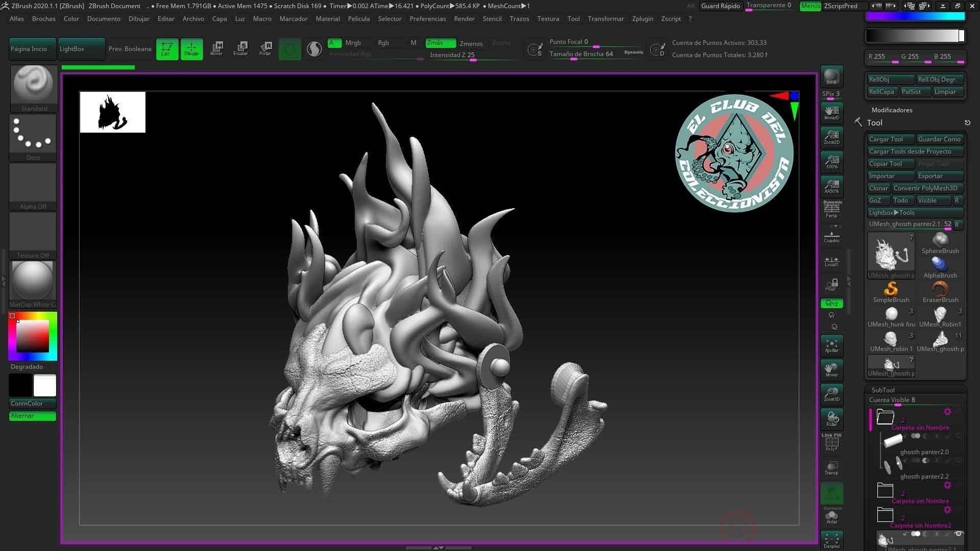Select the SphereBrush tool

940,243
